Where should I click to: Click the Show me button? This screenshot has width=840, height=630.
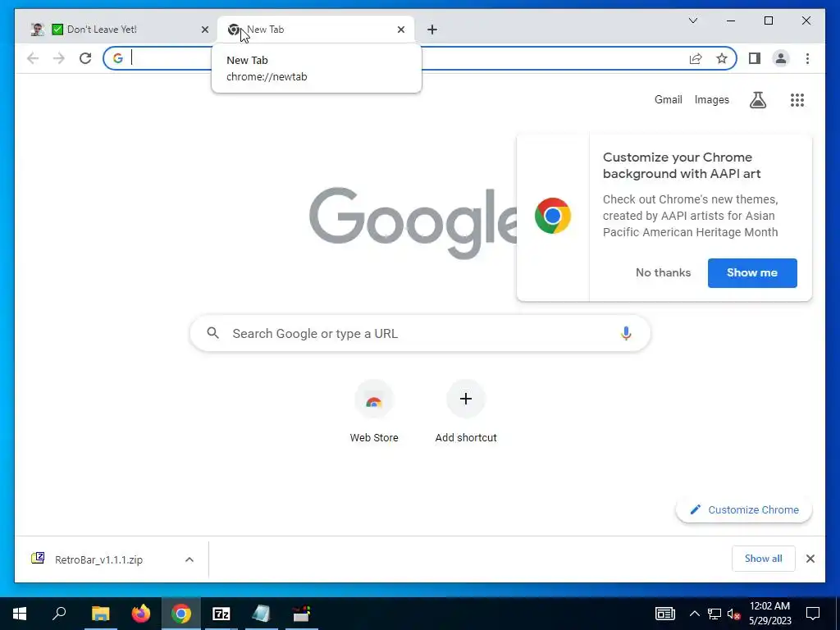[752, 272]
